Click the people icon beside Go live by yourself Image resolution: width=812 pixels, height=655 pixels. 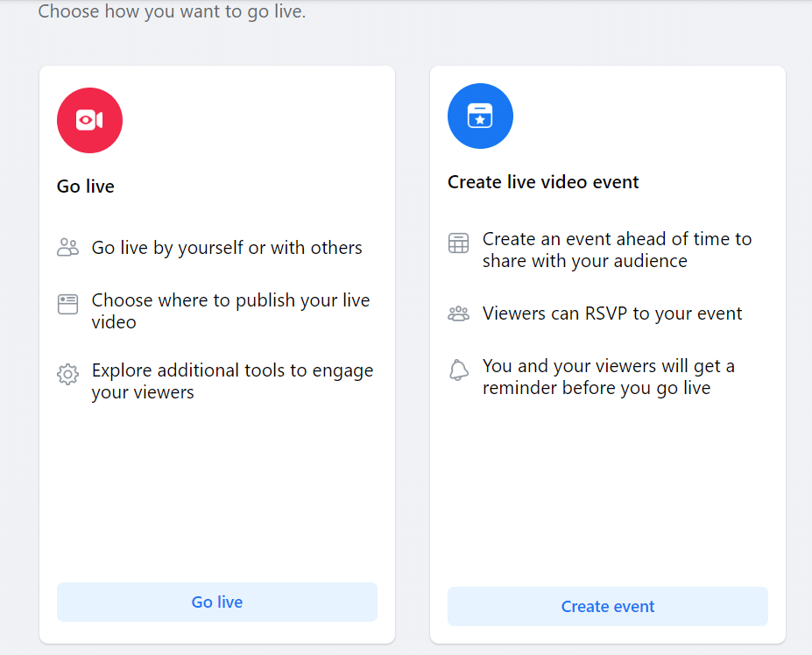(x=67, y=248)
